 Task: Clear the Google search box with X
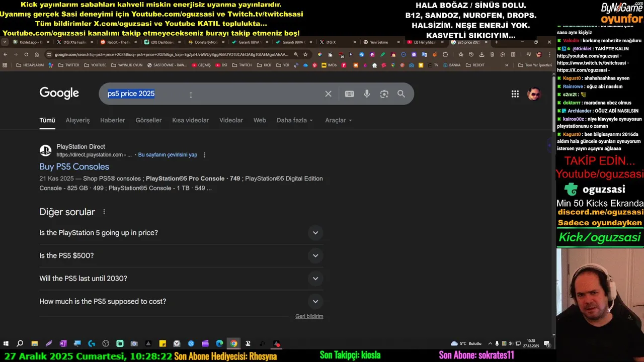(x=328, y=94)
